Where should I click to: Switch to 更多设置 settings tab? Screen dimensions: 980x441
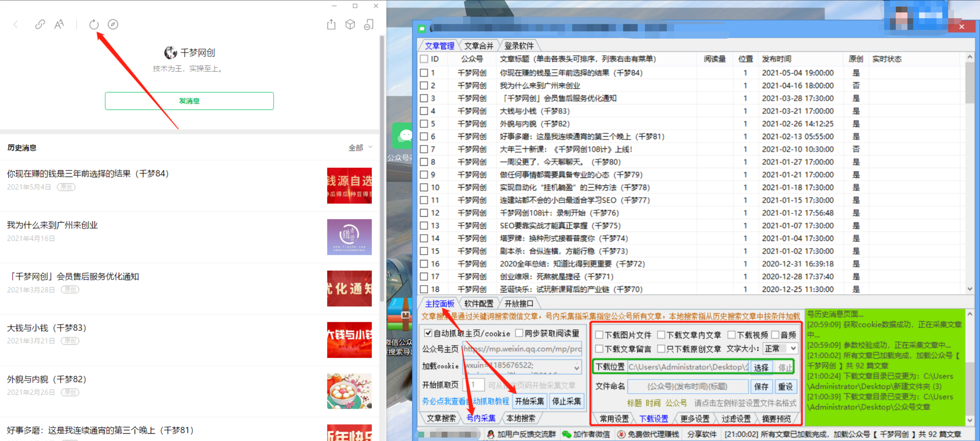[x=695, y=418]
